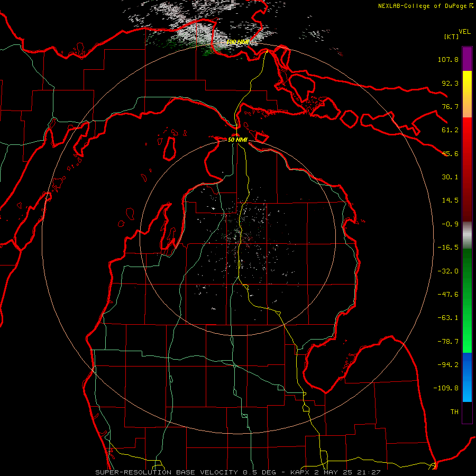476x476 pixels.
Task: Click the -47.6 velocity legend value
Action: [448, 295]
